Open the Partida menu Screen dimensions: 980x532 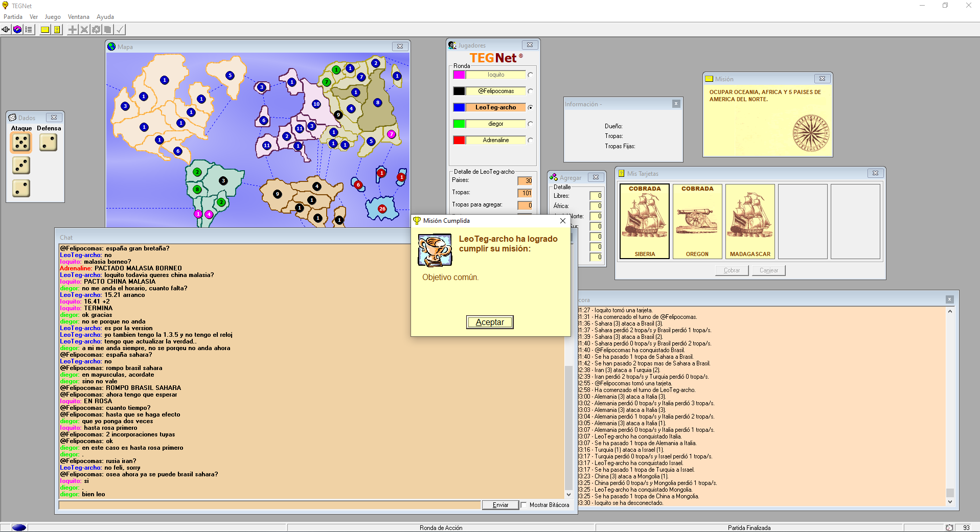tap(13, 17)
